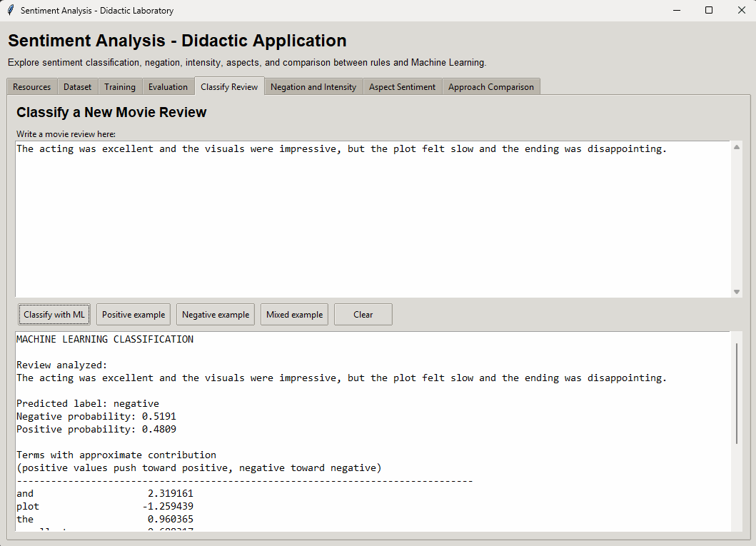Click the review box scroll-up arrow
The height and width of the screenshot is (546, 756).
click(737, 148)
